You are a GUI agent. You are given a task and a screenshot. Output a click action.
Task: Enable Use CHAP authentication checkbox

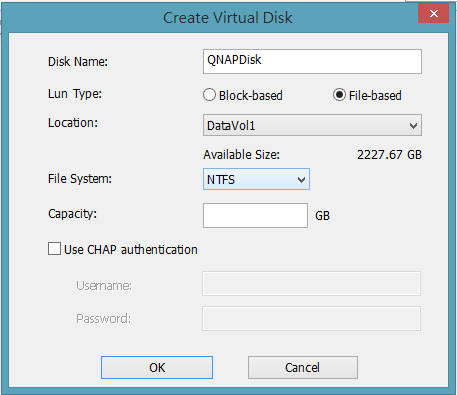(54, 249)
